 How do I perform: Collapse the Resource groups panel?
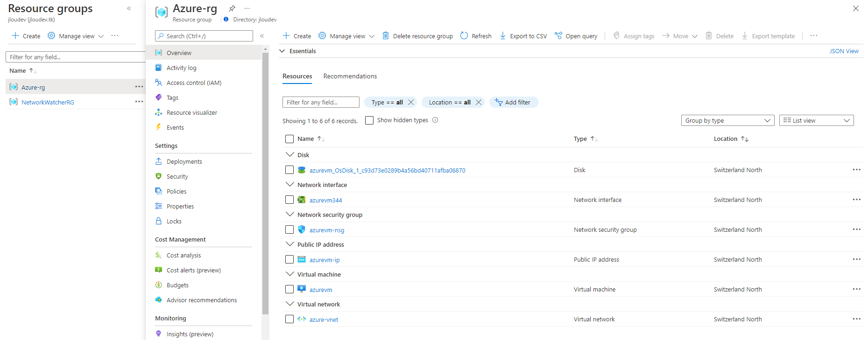click(x=129, y=8)
